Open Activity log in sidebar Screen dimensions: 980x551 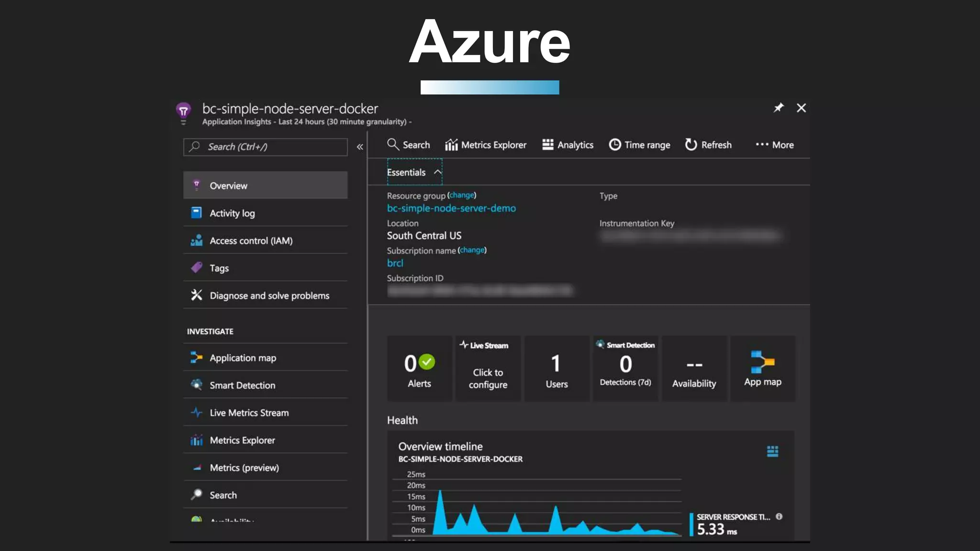(x=232, y=213)
